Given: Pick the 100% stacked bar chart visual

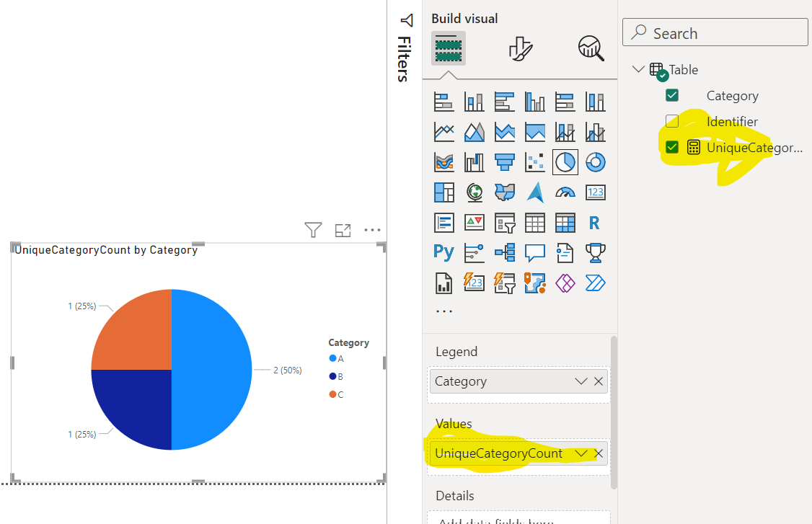Looking at the screenshot, I should point(565,102).
